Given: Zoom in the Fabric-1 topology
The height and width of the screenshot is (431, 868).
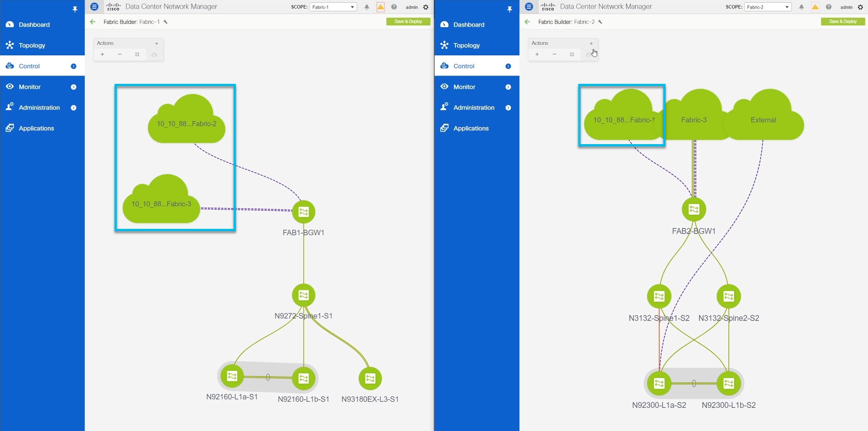Looking at the screenshot, I should (102, 54).
